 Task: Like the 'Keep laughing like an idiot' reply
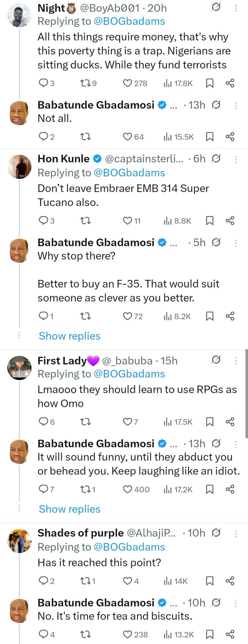tap(127, 489)
